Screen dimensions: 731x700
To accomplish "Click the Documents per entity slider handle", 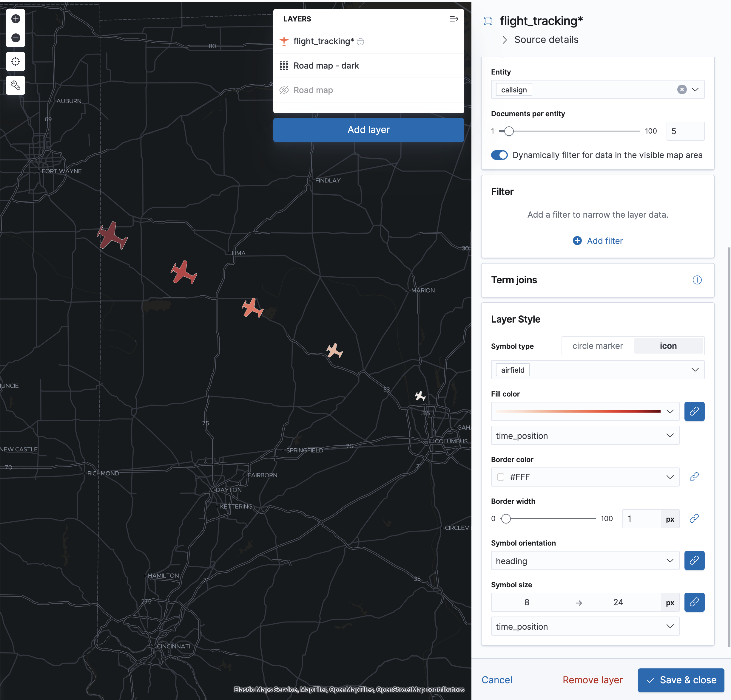I will pyautogui.click(x=509, y=131).
